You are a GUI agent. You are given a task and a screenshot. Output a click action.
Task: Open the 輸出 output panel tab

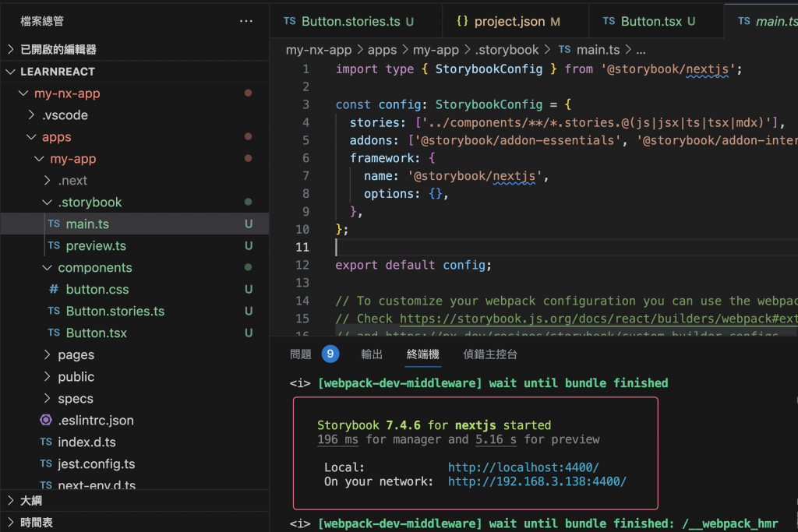click(x=372, y=354)
